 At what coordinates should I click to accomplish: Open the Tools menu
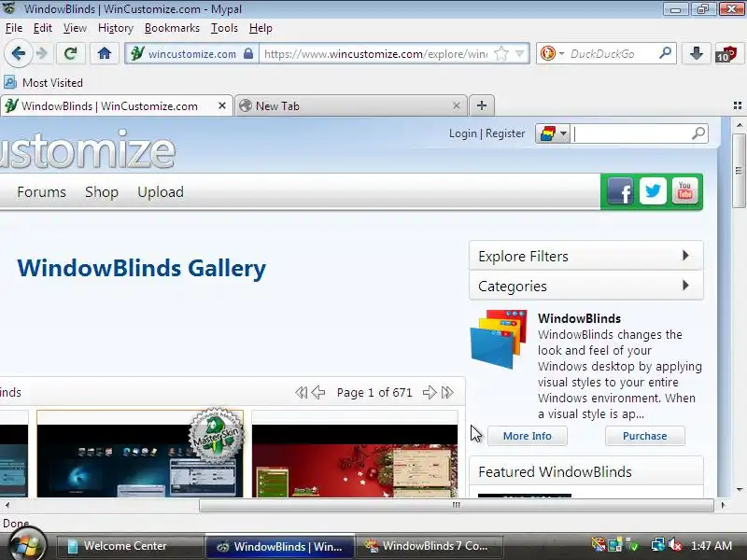[224, 28]
